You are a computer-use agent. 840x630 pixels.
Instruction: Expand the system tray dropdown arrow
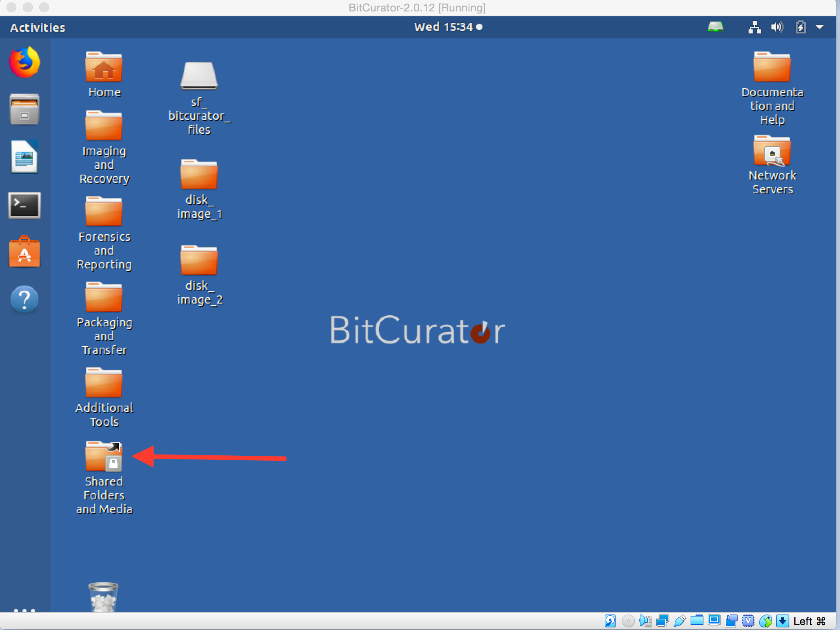[820, 27]
